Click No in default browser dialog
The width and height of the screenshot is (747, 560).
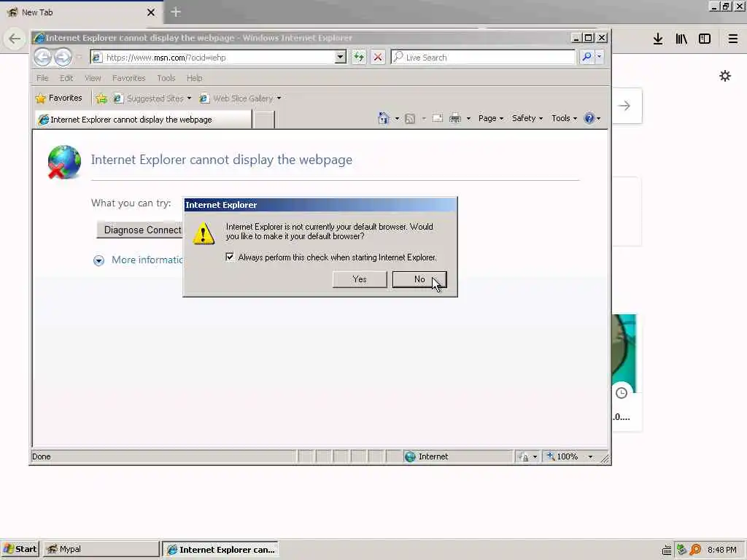click(419, 279)
